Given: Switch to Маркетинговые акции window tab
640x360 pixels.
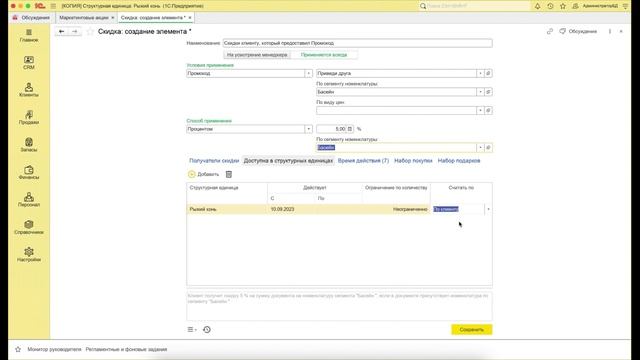Looking at the screenshot, I should tap(84, 18).
